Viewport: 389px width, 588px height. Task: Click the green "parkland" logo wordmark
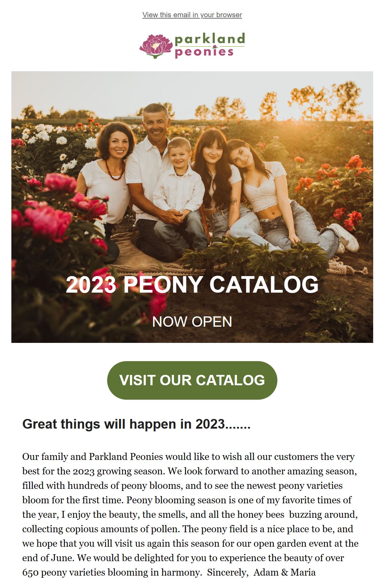pyautogui.click(x=209, y=39)
